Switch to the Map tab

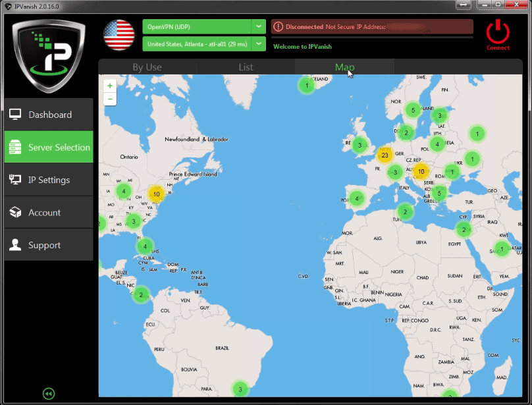coord(344,67)
